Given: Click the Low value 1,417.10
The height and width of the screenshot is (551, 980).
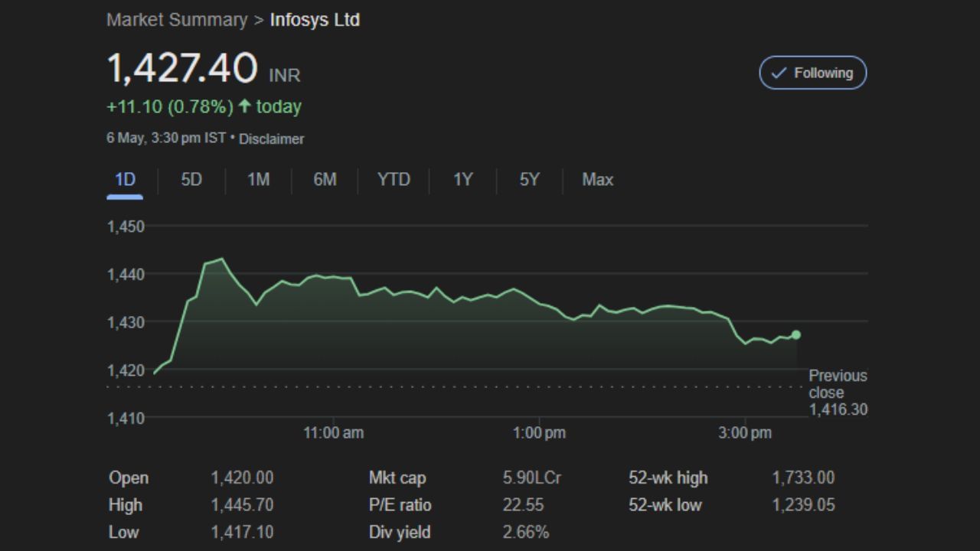Looking at the screenshot, I should click(242, 532).
